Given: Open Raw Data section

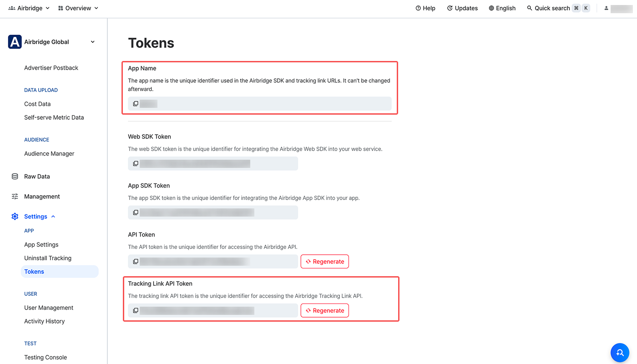Looking at the screenshot, I should [x=37, y=177].
